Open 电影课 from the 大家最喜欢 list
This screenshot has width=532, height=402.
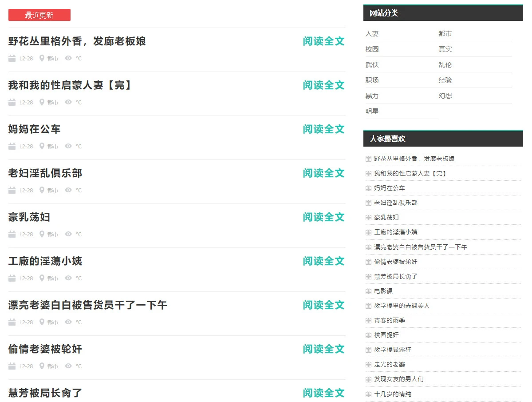pos(383,291)
